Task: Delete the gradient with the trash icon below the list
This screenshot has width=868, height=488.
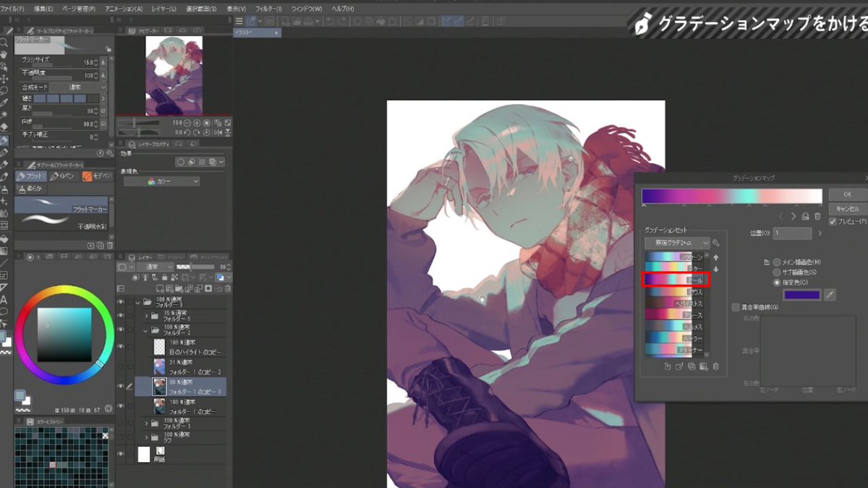Action: pos(716,367)
